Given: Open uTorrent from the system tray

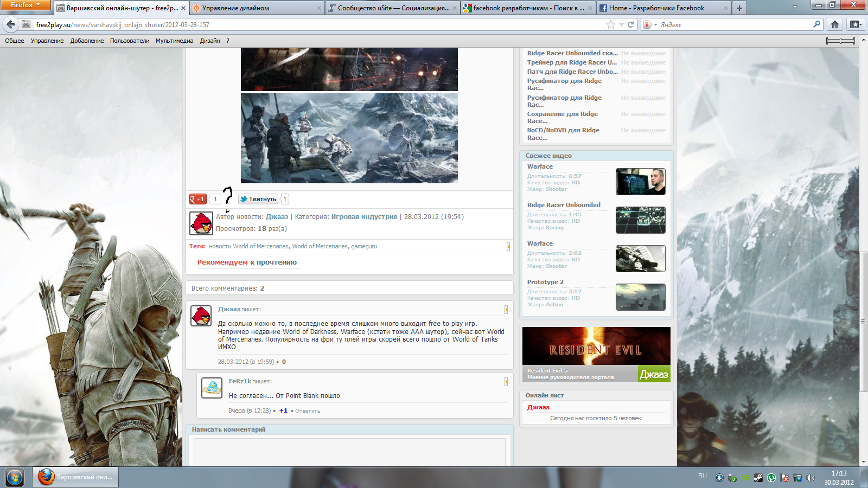Looking at the screenshot, I should 771,478.
